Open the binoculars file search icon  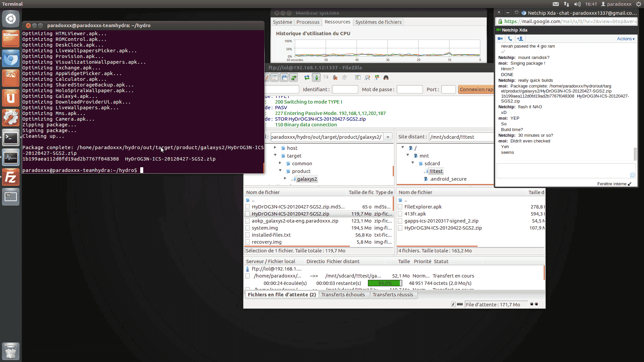coord(386,78)
